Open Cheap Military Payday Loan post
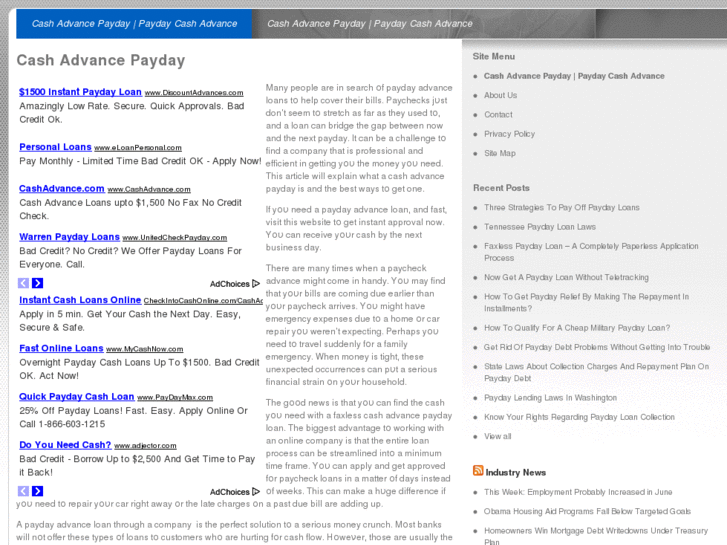 pyautogui.click(x=577, y=328)
